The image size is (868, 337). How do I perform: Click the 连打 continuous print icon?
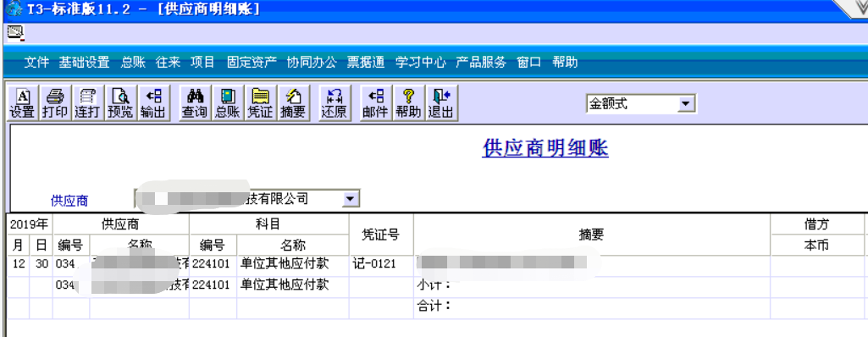point(87,103)
